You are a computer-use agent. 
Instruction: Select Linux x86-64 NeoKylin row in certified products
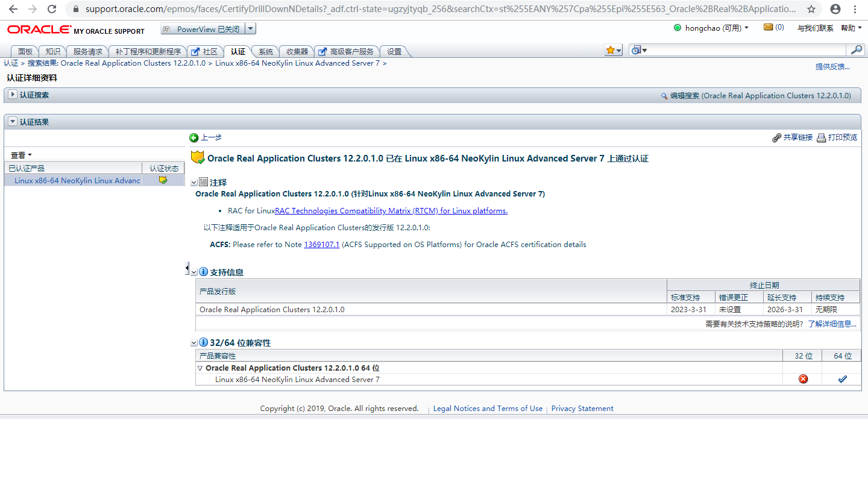[x=95, y=180]
